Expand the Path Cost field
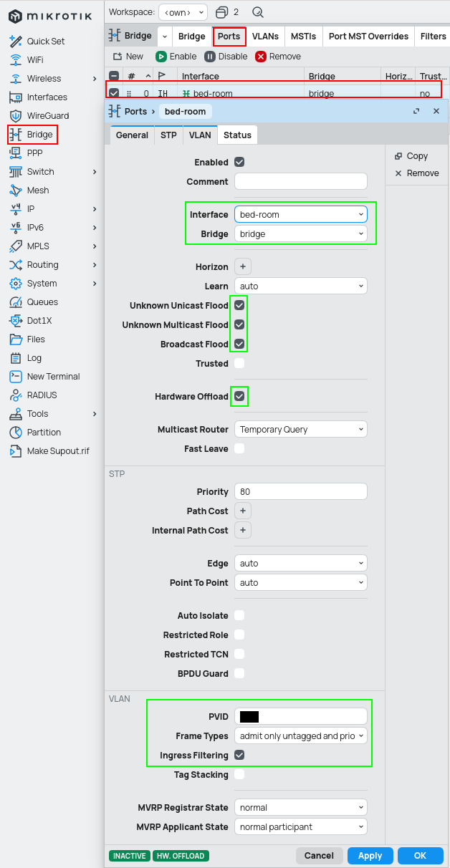The width and height of the screenshot is (450, 868). pos(243,511)
